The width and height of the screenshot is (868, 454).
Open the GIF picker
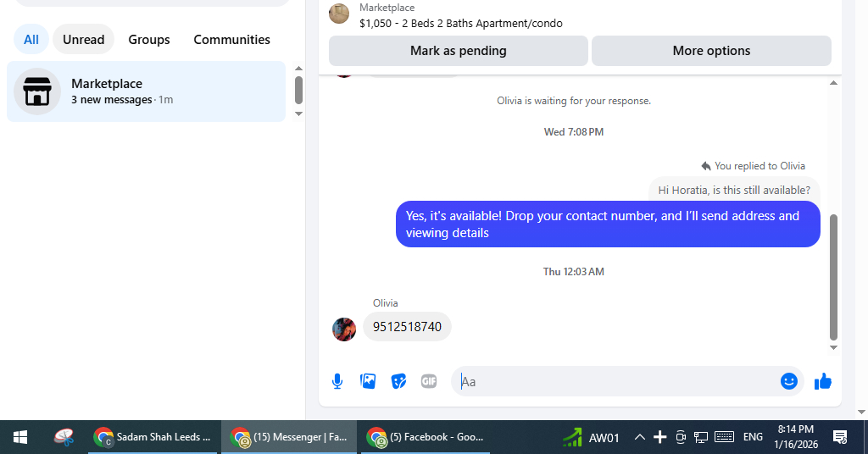429,381
